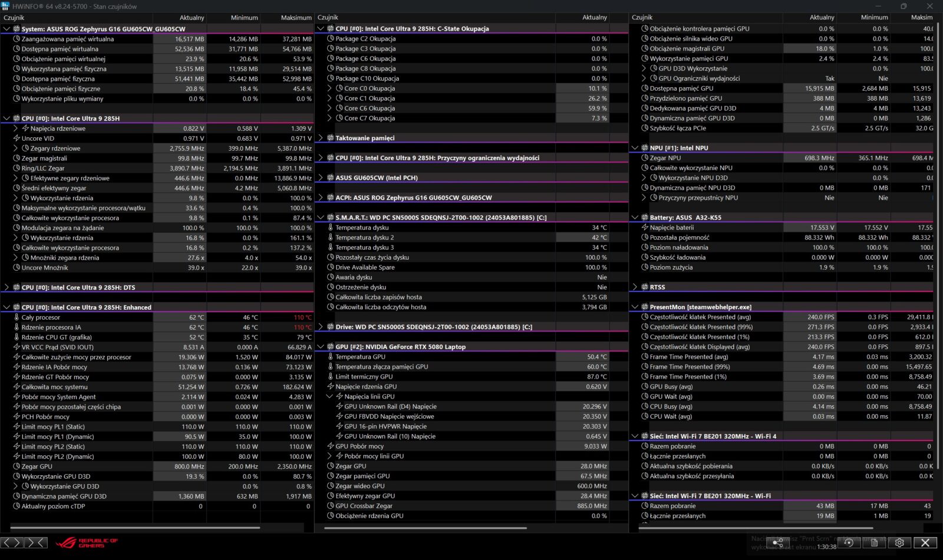Viewport: 943px width, 560px height.
Task: Click the ROG Republic of Gamers logo
Action: pyautogui.click(x=87, y=542)
